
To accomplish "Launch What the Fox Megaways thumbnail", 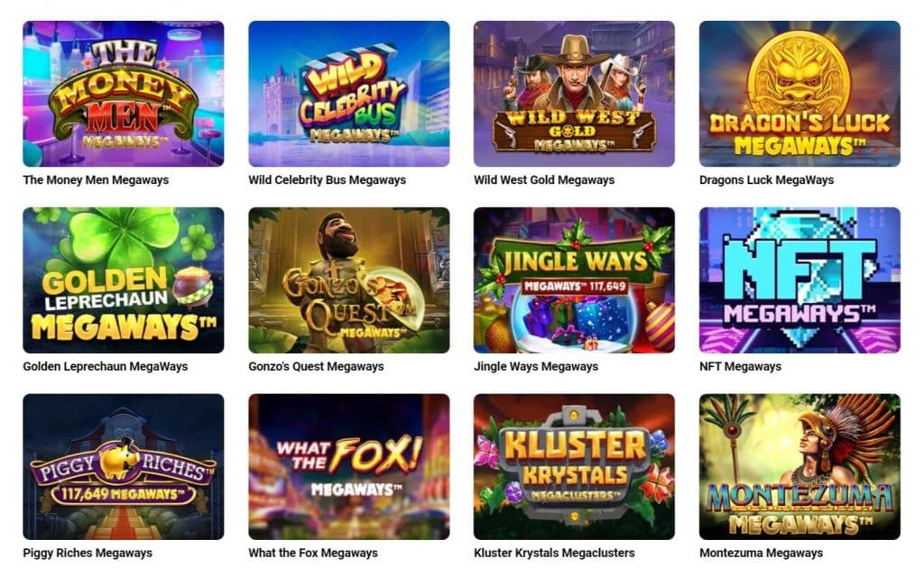I will 349,467.
